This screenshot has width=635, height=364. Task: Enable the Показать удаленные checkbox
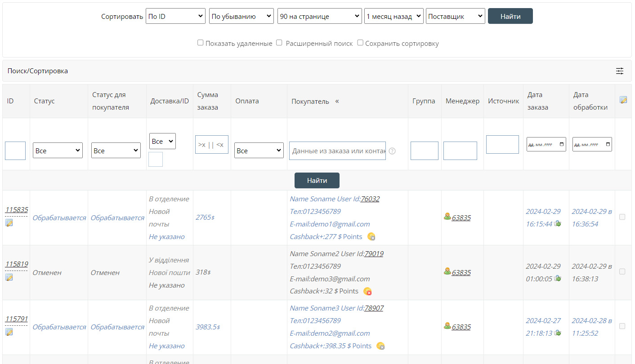coord(201,43)
